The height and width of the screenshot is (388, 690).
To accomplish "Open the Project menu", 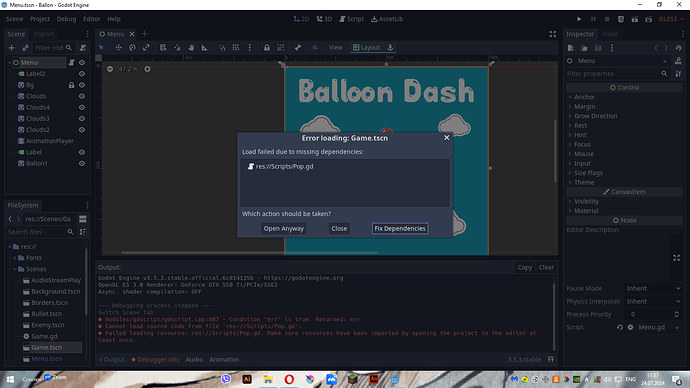I will (x=40, y=19).
